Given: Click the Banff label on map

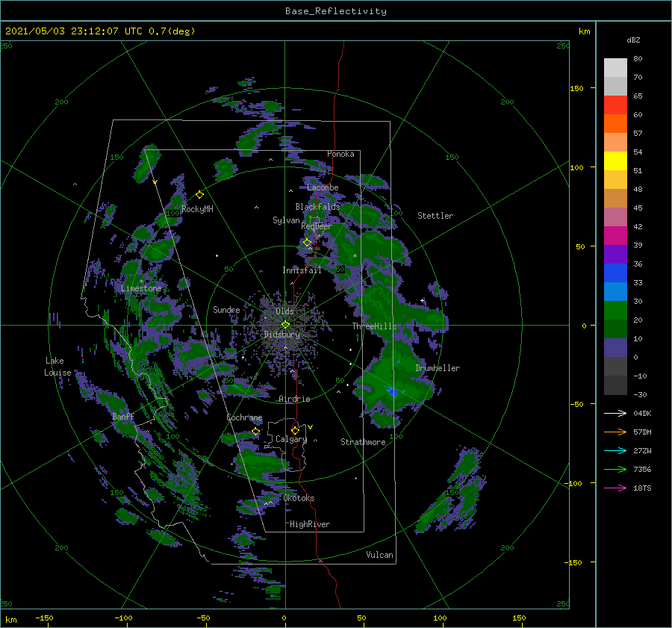Looking at the screenshot, I should pyautogui.click(x=123, y=417).
